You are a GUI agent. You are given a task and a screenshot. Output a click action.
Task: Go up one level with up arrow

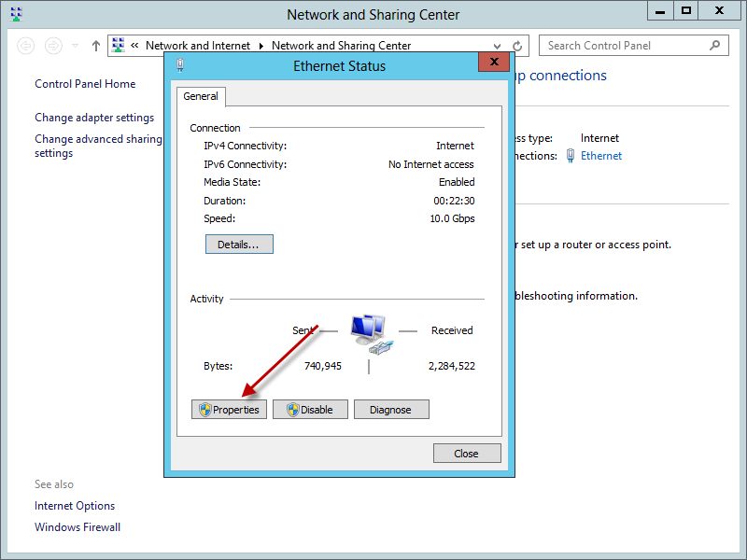click(x=96, y=46)
